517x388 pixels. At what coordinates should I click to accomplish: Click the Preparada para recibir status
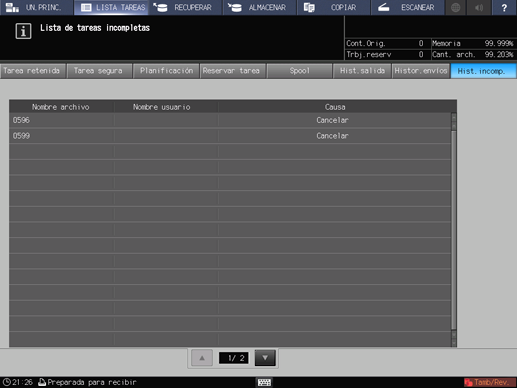[87, 382]
